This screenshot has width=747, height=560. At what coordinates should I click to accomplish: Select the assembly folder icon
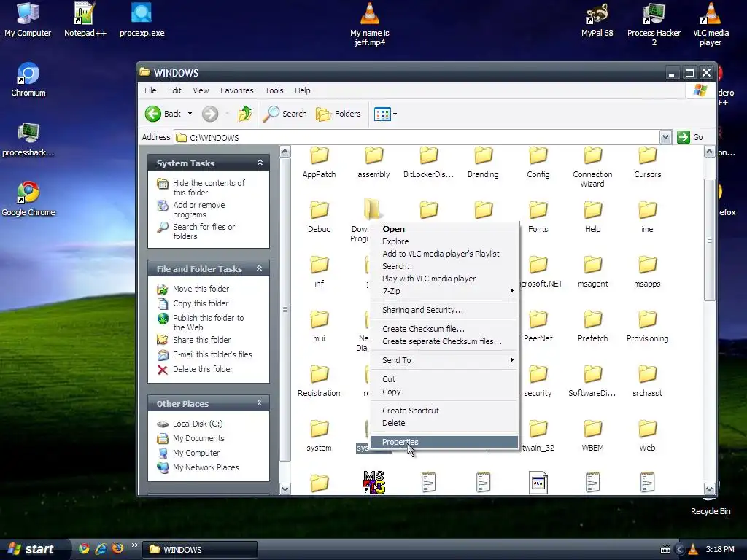coord(374,155)
